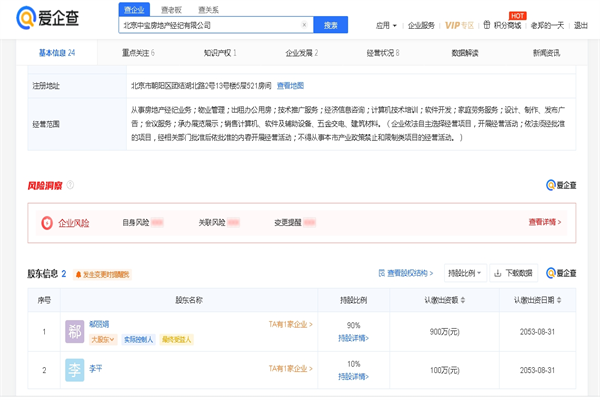Open the 经营状况 8 tab
Viewport: 600px width, 400px height.
click(383, 53)
